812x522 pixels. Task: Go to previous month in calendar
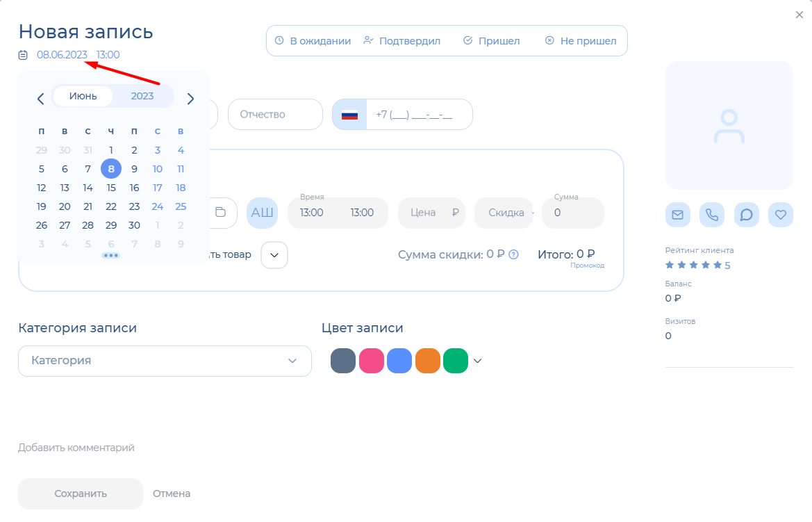coord(40,99)
